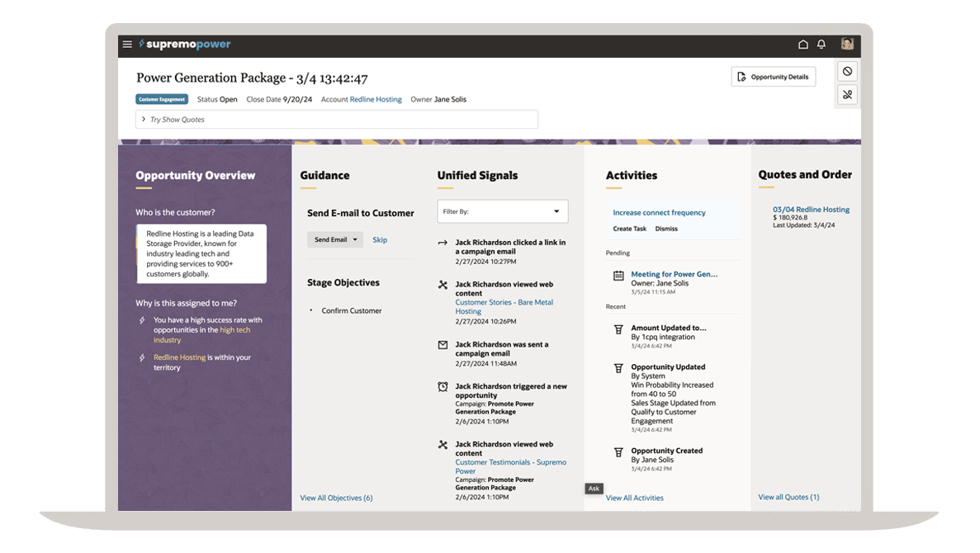This screenshot has width=980, height=553.
Task: Open View All Objectives link
Action: [336, 498]
